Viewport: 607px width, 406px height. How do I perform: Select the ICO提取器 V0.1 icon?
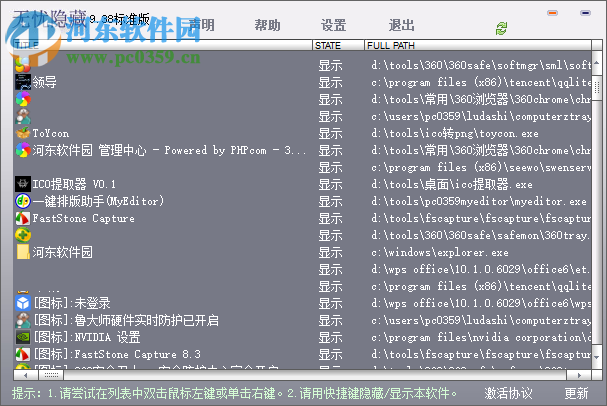tap(23, 184)
